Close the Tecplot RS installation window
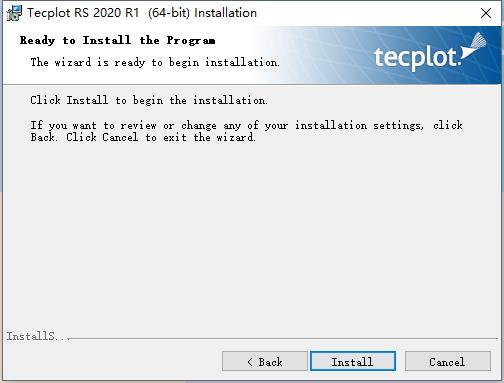504x383 pixels. click(486, 13)
